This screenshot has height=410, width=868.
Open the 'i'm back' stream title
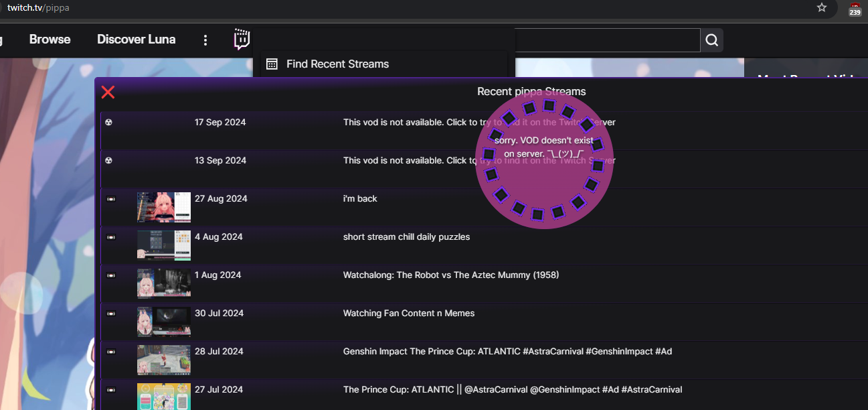(x=360, y=199)
